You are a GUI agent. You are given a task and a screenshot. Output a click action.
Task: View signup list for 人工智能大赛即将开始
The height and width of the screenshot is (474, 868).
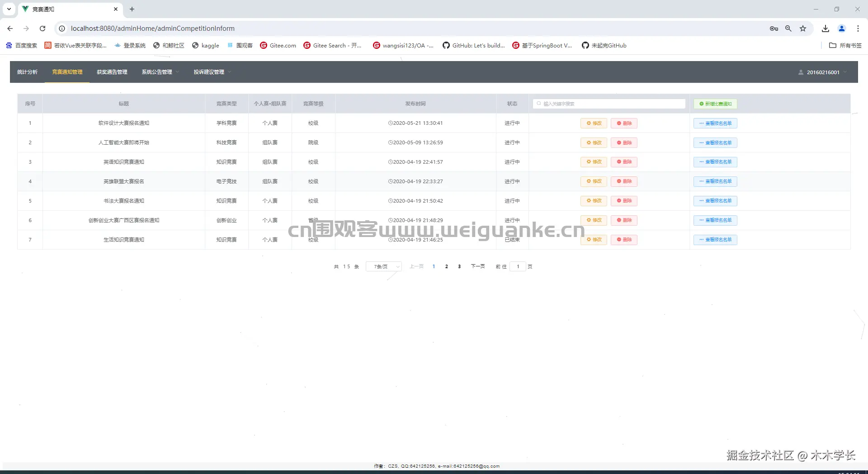click(715, 142)
